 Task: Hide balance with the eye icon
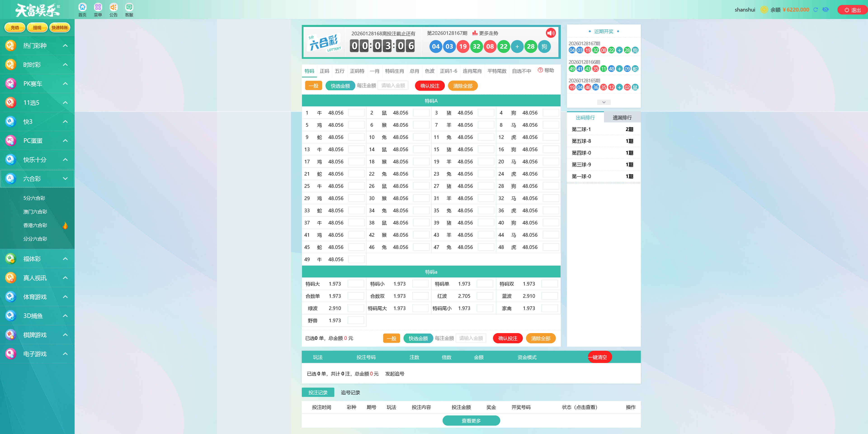[826, 10]
